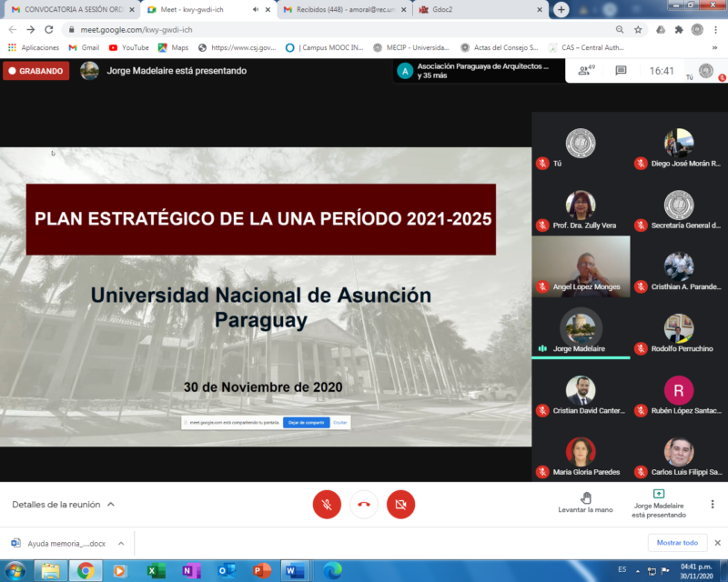Open File Explorer from taskbar
The height and width of the screenshot is (582, 728).
(x=50, y=571)
